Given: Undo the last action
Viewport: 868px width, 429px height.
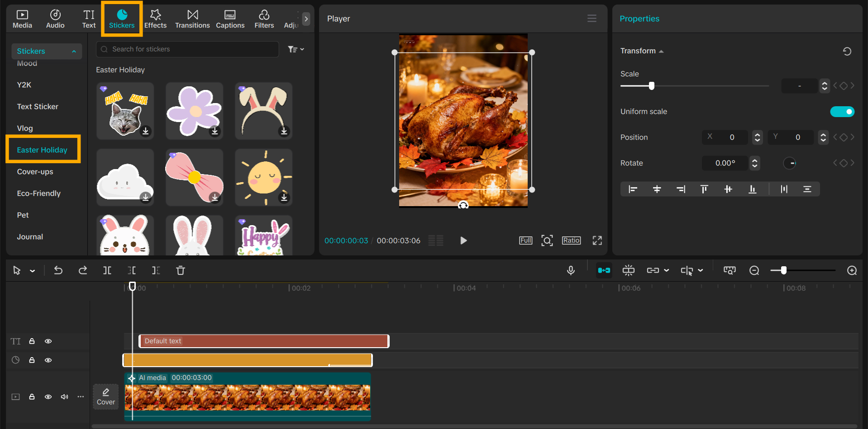Looking at the screenshot, I should point(58,270).
